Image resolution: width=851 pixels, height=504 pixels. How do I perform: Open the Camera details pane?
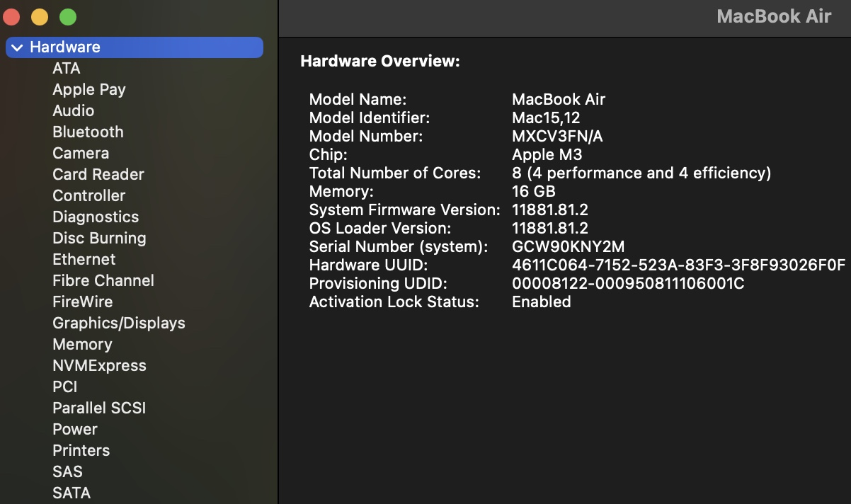(81, 153)
